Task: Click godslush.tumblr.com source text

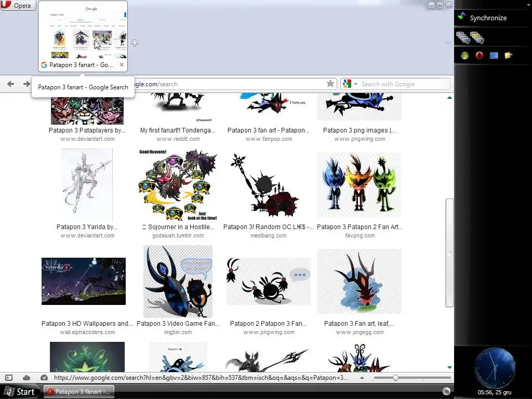Action: 178,235
